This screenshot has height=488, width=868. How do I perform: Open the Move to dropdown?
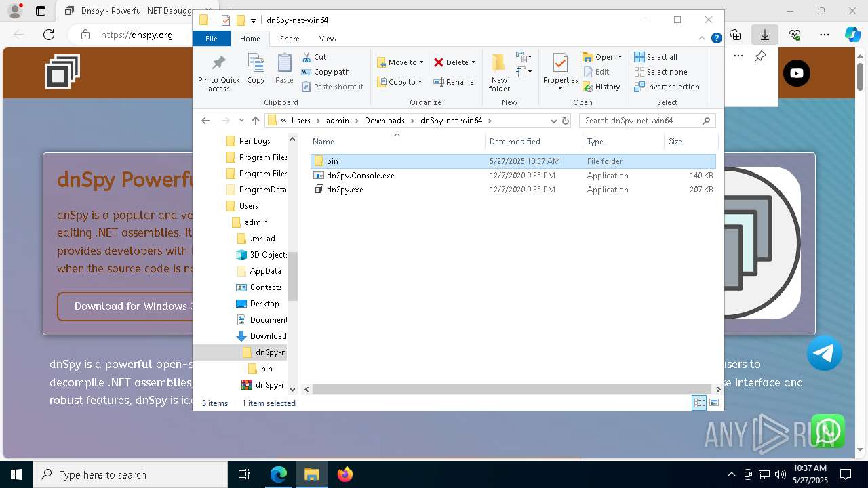(400, 62)
